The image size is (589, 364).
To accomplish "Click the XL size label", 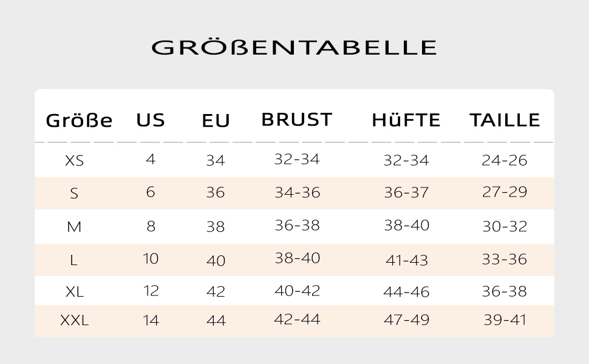I will (74, 292).
